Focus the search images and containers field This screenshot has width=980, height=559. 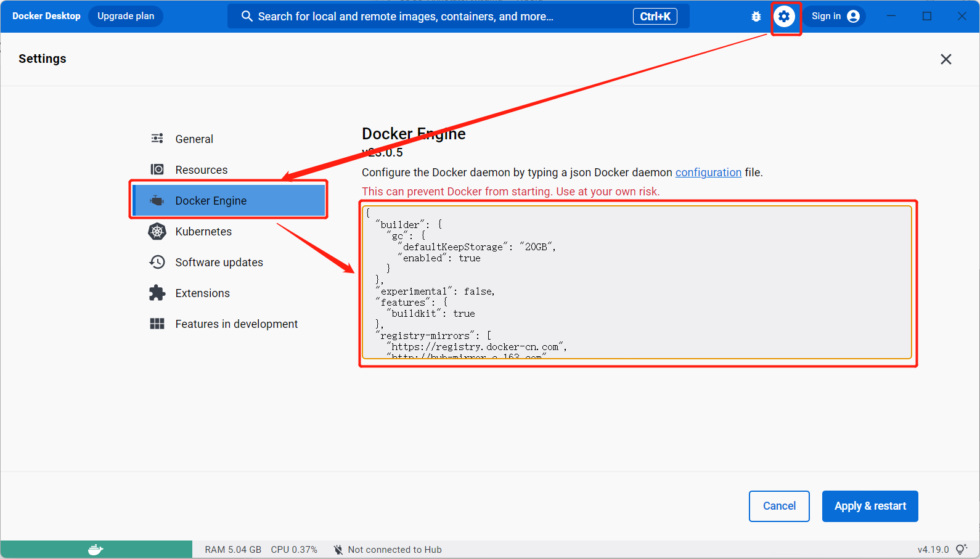point(459,17)
